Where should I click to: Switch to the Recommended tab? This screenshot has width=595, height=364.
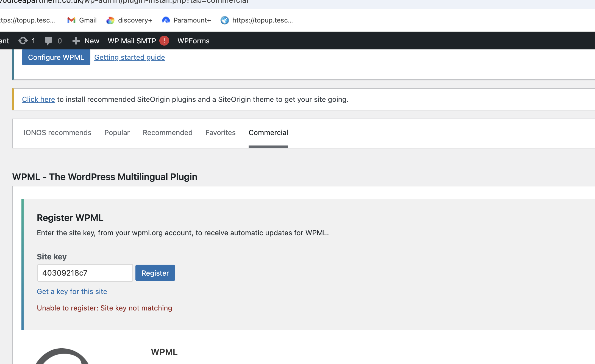[x=168, y=133]
